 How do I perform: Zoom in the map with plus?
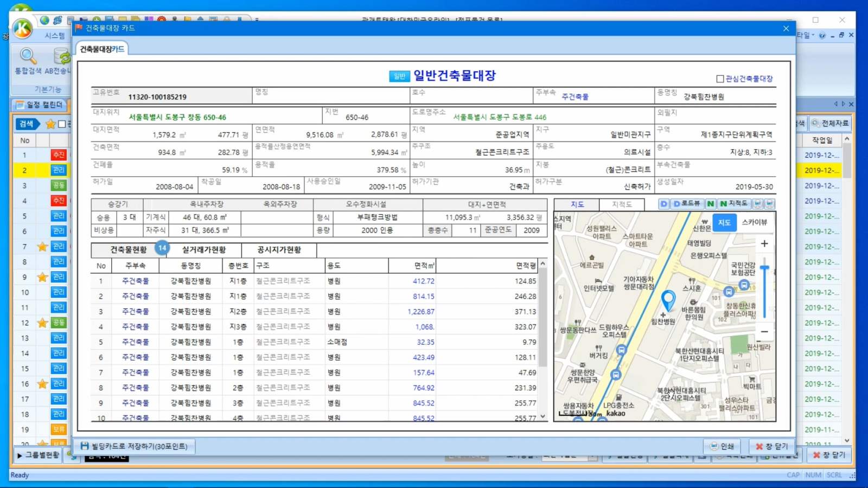[x=764, y=243]
